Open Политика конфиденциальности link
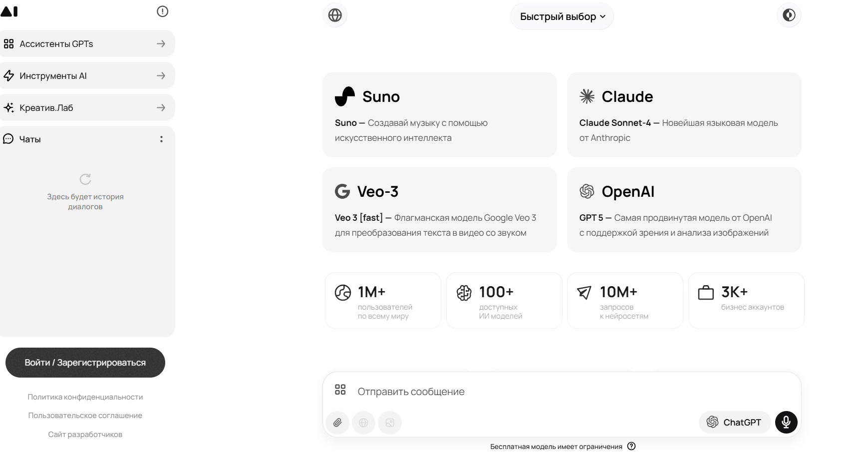 [85, 397]
